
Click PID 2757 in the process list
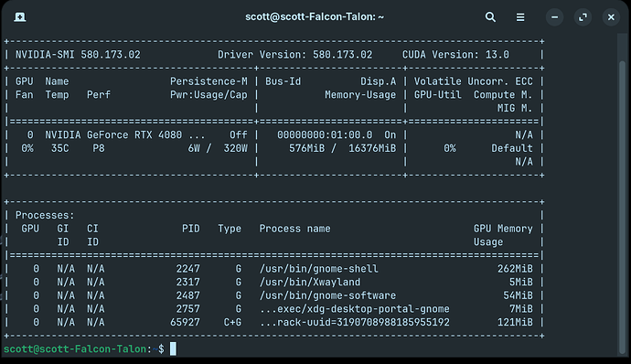(188, 309)
